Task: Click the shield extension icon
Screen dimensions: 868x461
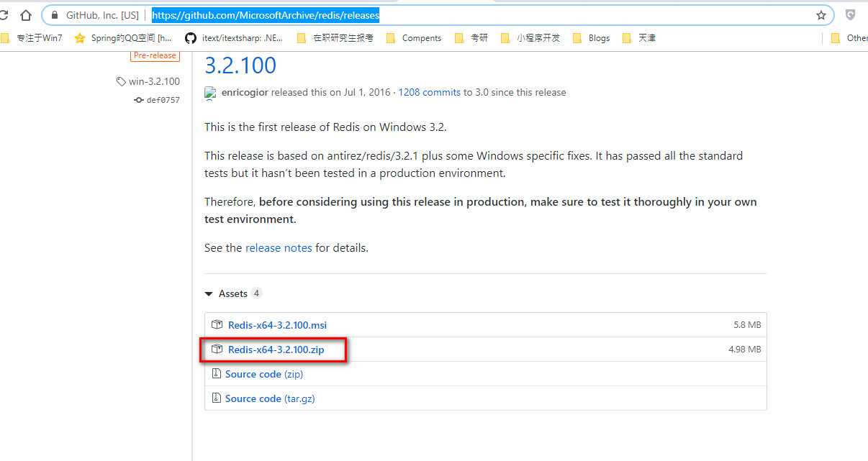Action: click(x=850, y=15)
